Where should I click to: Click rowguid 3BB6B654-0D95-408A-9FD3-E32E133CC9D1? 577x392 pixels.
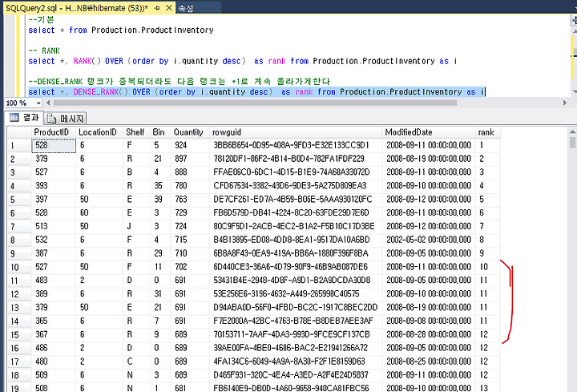[x=296, y=145]
